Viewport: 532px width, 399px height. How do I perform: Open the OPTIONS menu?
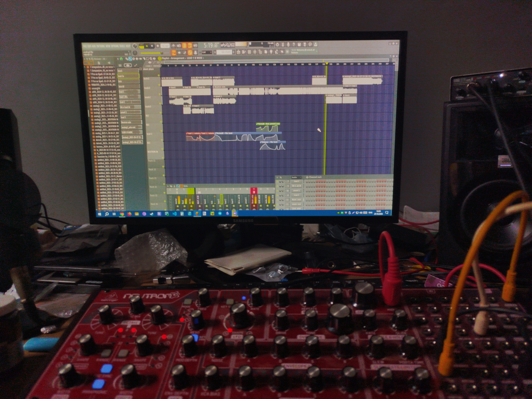coord(115,46)
